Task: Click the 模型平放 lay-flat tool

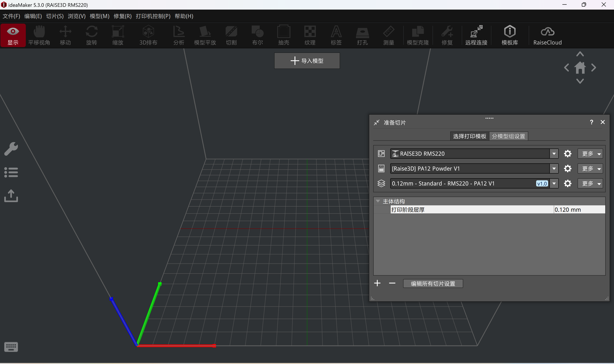Action: 205,35
